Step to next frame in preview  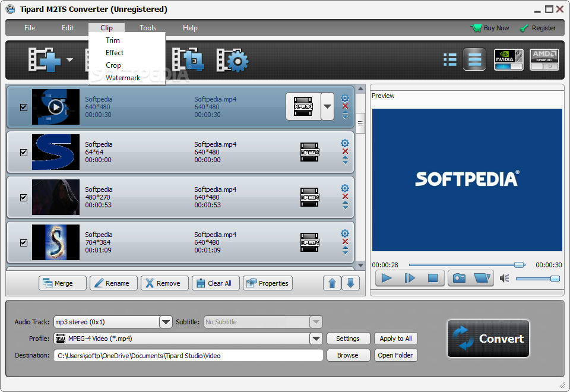410,278
